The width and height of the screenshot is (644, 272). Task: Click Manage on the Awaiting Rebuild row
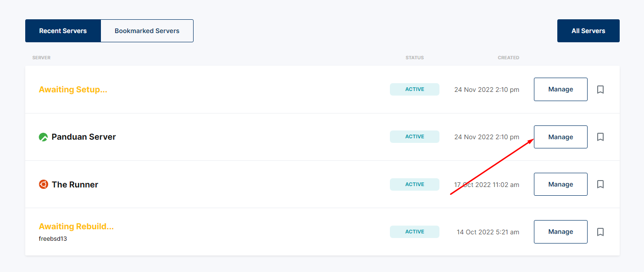(x=561, y=232)
